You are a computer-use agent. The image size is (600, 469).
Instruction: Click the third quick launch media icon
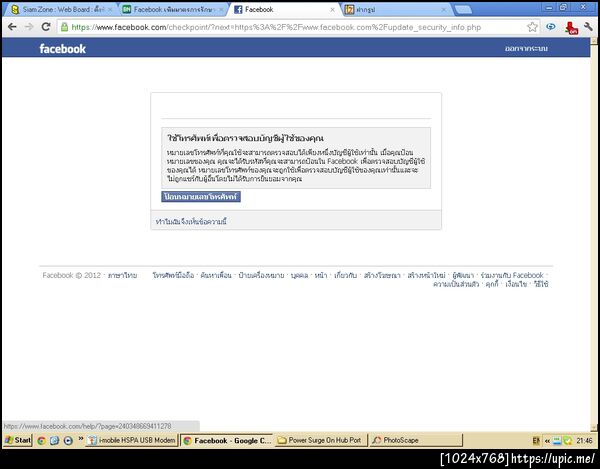tap(68, 441)
